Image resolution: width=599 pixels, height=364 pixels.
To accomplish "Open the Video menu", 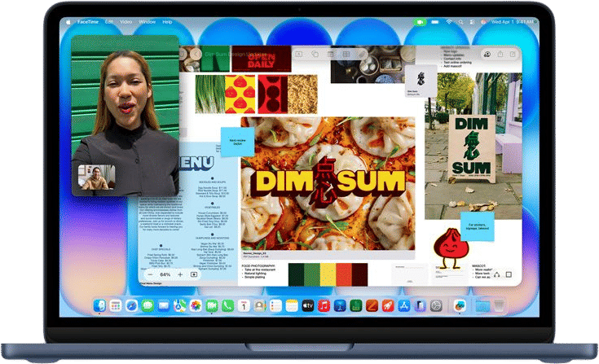I will click(x=126, y=22).
